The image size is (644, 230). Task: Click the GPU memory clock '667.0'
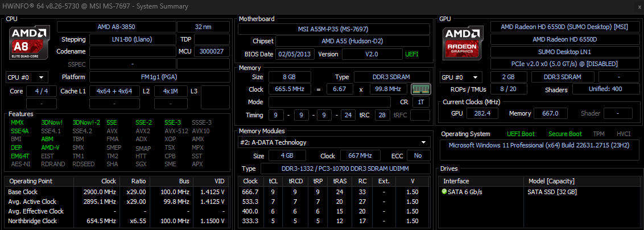click(550, 113)
